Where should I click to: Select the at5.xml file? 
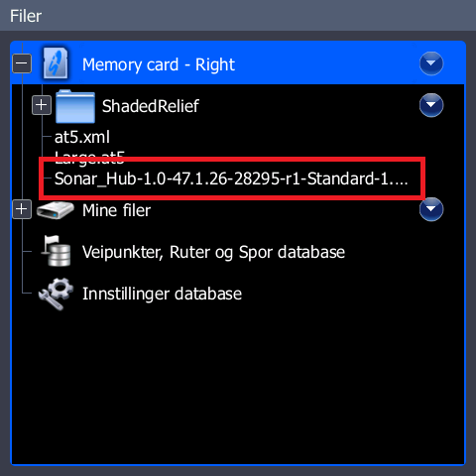pos(82,137)
